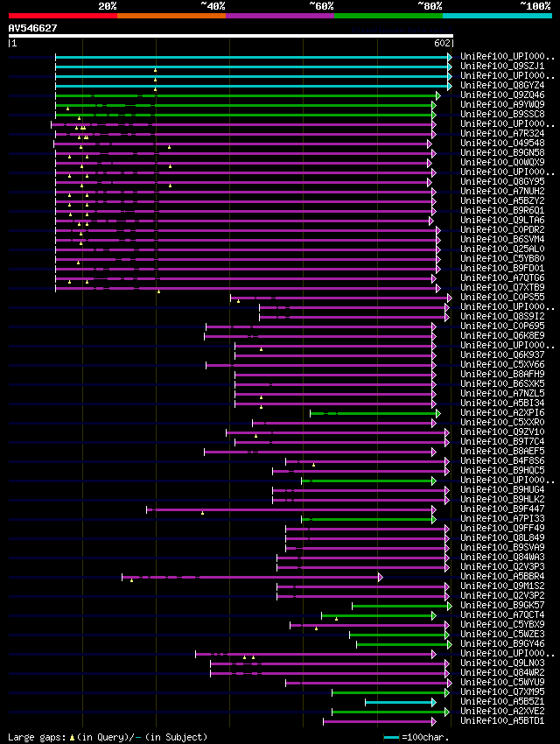Click the orange ~40% legend segment
The image size is (560, 744).
point(171,16)
